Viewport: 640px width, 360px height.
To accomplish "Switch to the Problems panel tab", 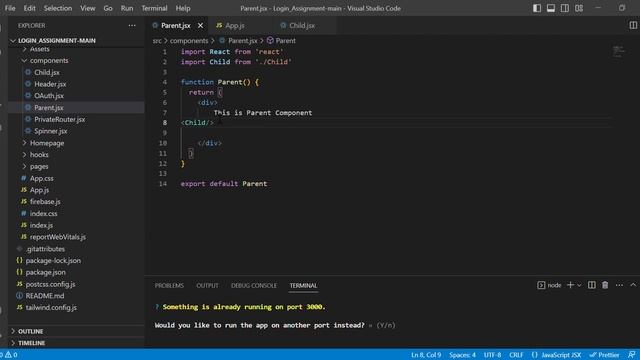I will (169, 285).
